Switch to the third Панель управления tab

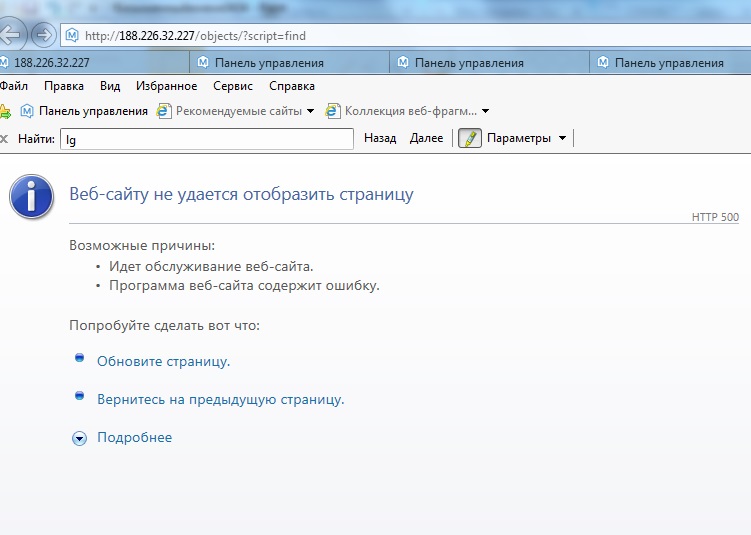click(489, 63)
